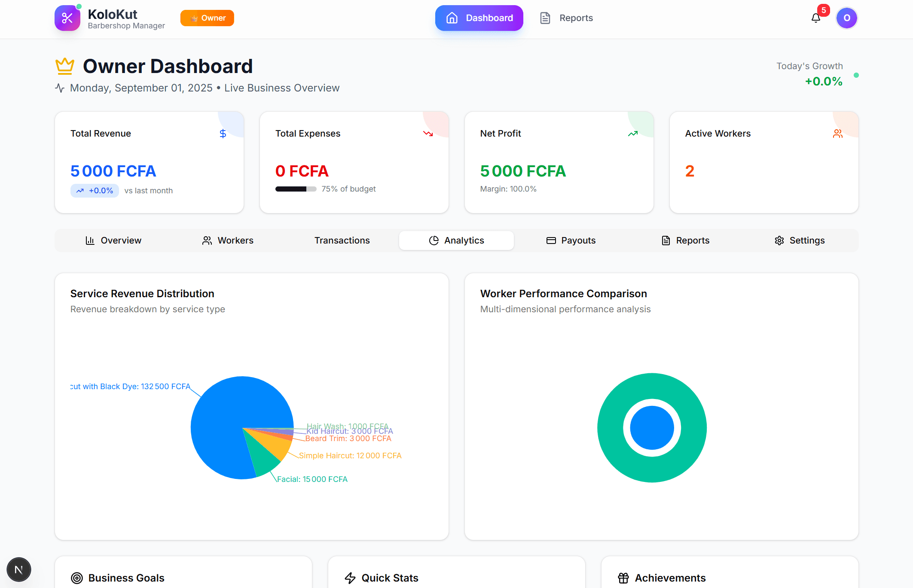
Task: Click the orange Owner badge
Action: 207,18
